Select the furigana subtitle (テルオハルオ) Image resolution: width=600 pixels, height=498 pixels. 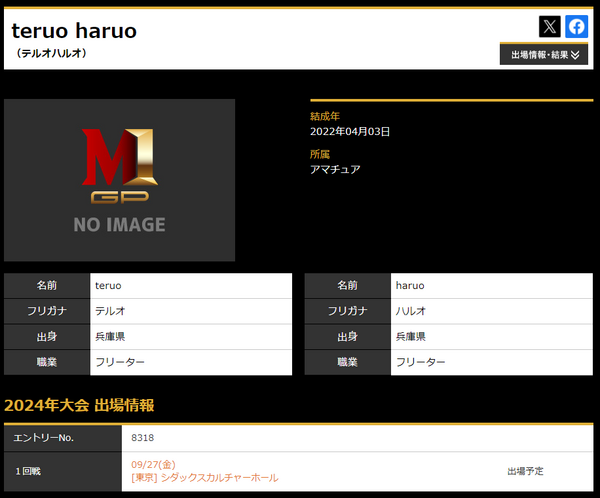point(51,53)
